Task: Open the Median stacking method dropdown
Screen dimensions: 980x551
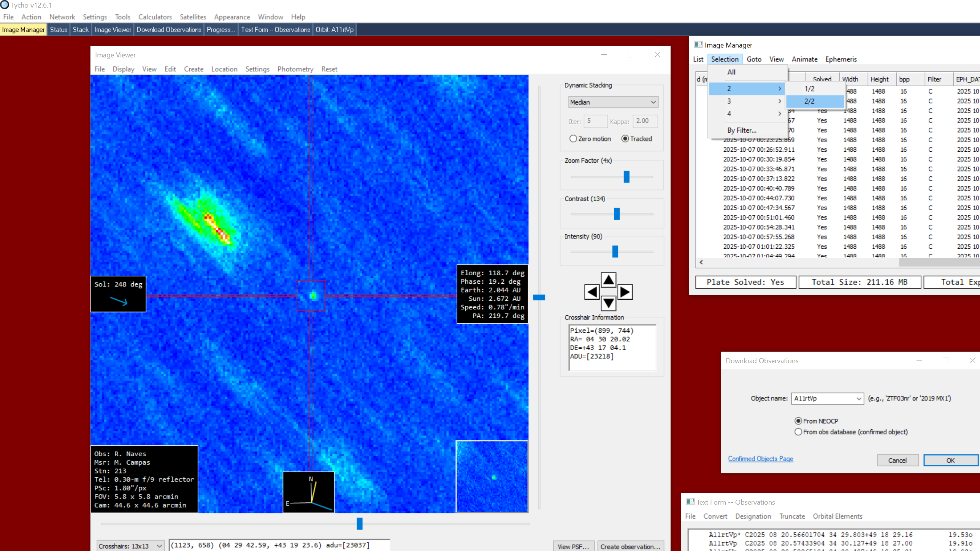Action: tap(613, 102)
